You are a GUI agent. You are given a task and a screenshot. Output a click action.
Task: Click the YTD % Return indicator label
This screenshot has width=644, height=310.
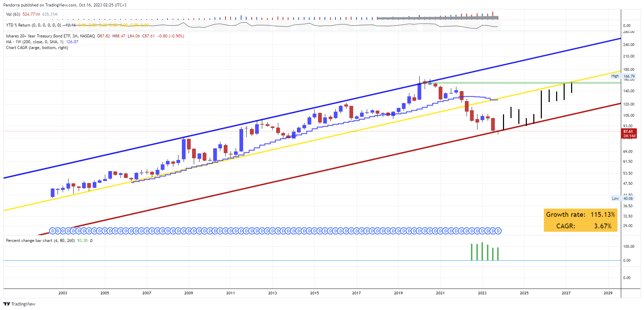(x=33, y=25)
